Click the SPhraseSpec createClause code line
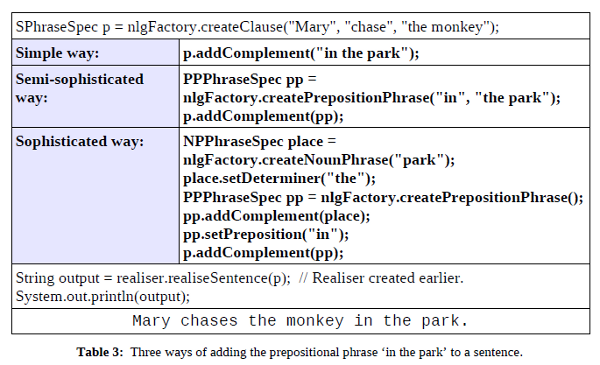The width and height of the screenshot is (600, 365). pos(258,27)
